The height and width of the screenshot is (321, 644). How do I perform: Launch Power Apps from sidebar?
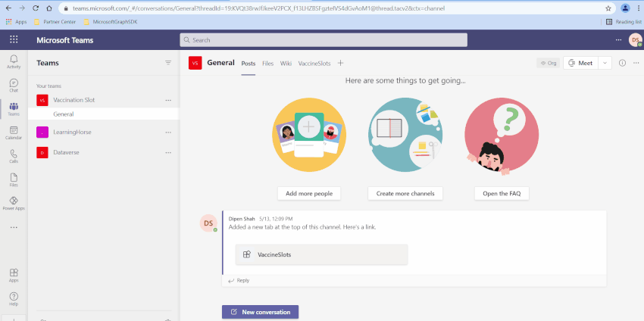click(14, 203)
